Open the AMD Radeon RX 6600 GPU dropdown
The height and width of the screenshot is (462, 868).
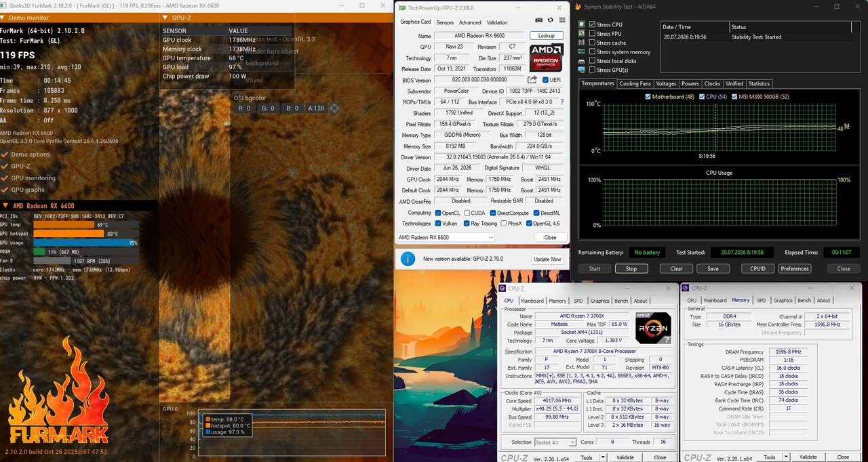point(445,238)
